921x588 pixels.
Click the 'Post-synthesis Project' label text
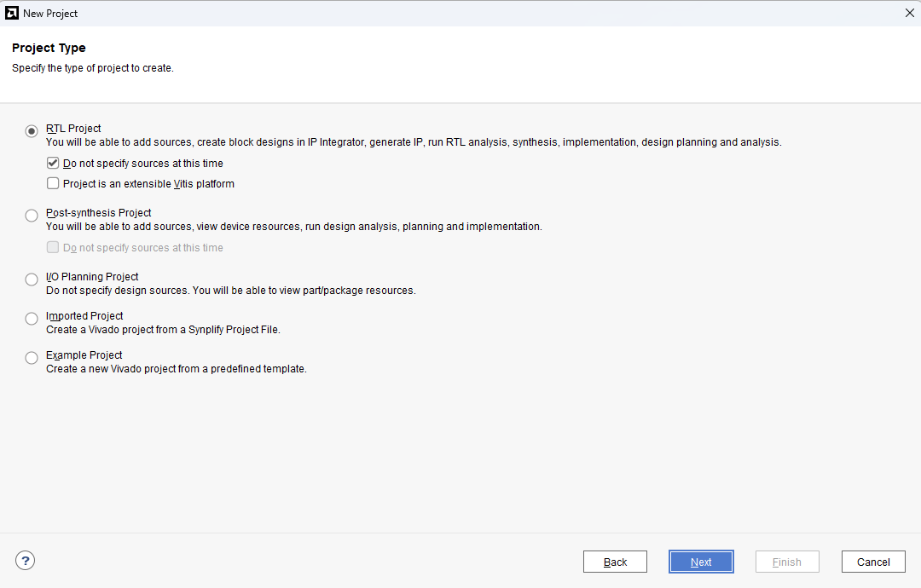(98, 213)
